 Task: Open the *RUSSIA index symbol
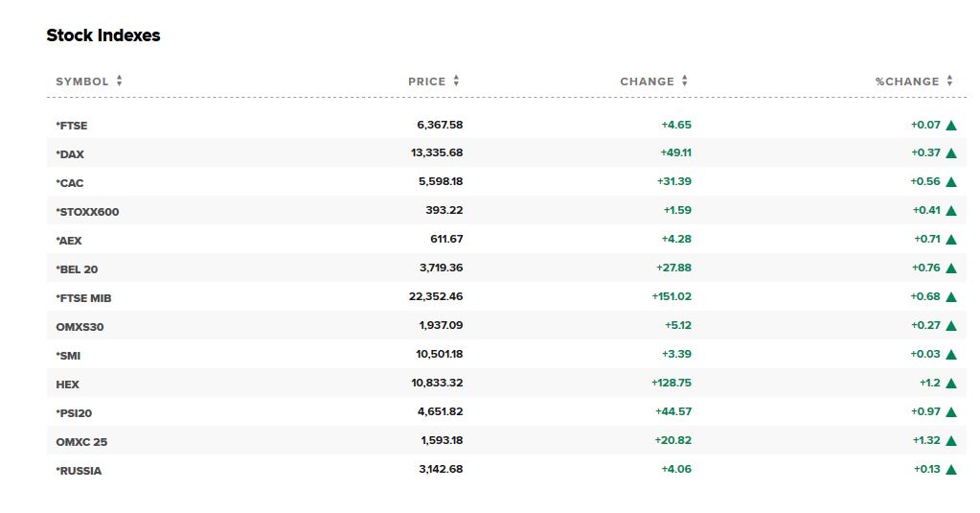[79, 471]
